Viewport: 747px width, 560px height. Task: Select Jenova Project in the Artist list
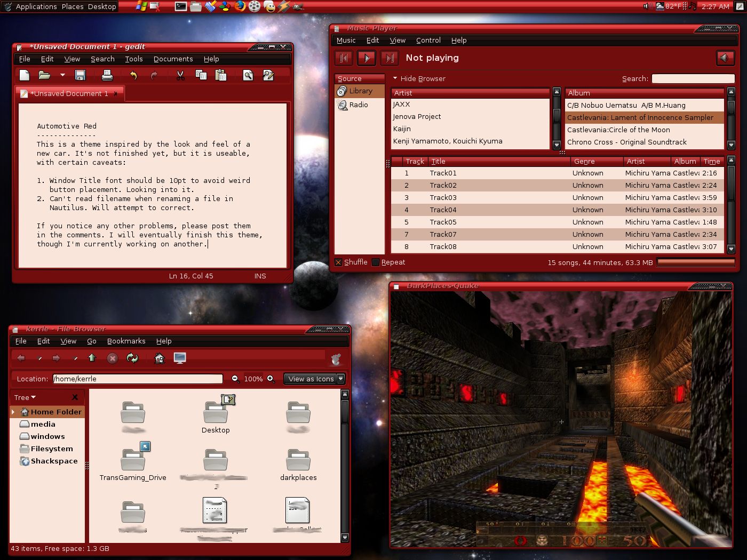471,116
